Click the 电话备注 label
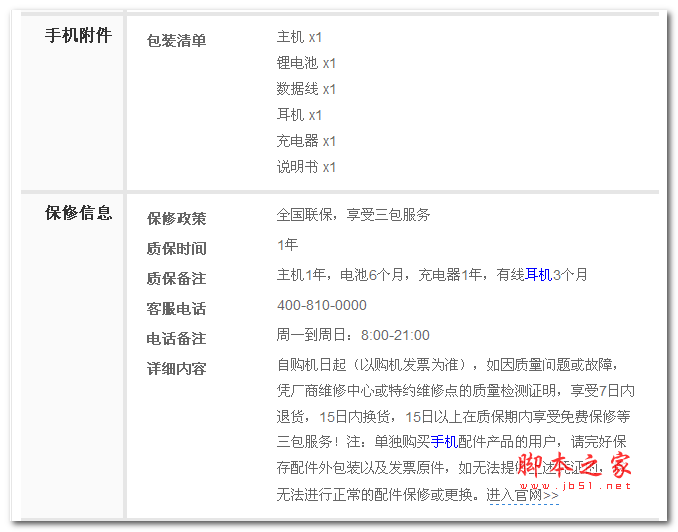Image resolution: width=678 pixels, height=532 pixels. tap(176, 339)
